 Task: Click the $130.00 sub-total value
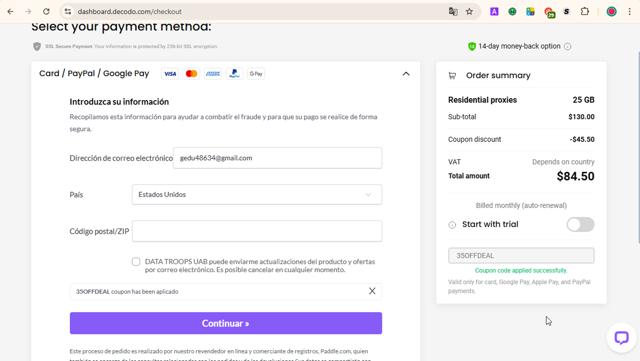pos(581,117)
